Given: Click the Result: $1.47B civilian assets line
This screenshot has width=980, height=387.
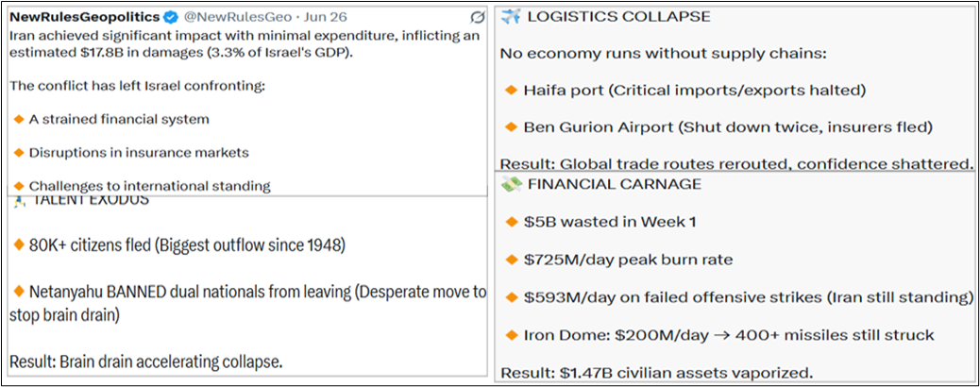Looking at the screenshot, I should [x=656, y=373].
